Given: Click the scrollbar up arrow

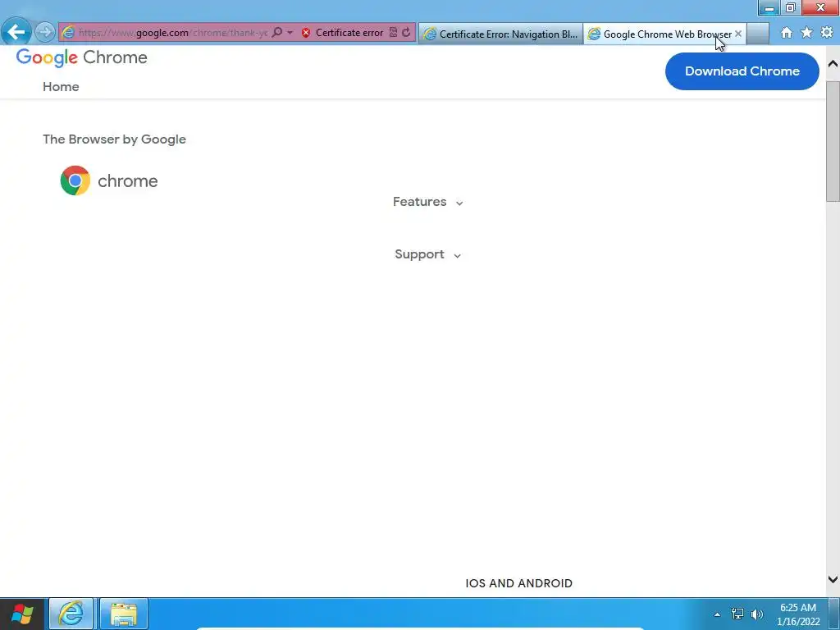Looking at the screenshot, I should (833, 63).
